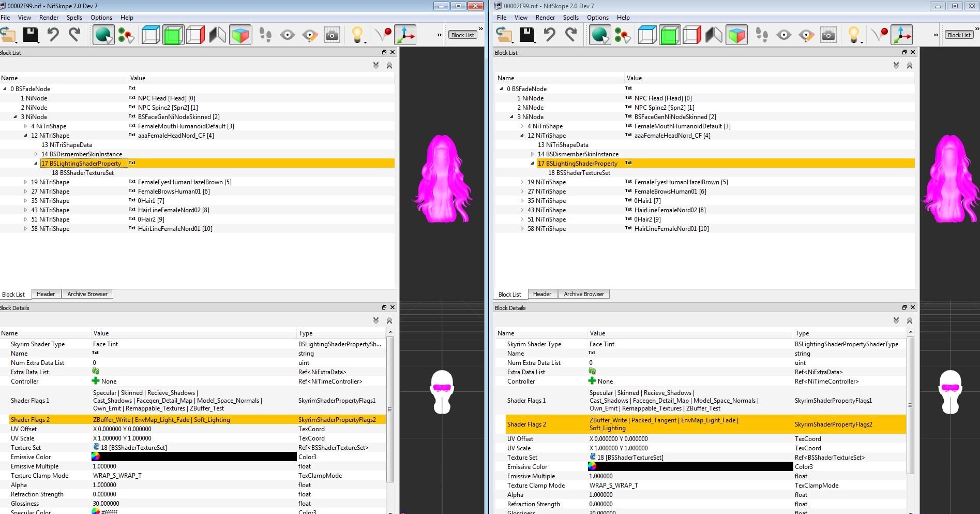Switch to Top view in right window
Viewport: 980px width, 514px height.
point(647,35)
